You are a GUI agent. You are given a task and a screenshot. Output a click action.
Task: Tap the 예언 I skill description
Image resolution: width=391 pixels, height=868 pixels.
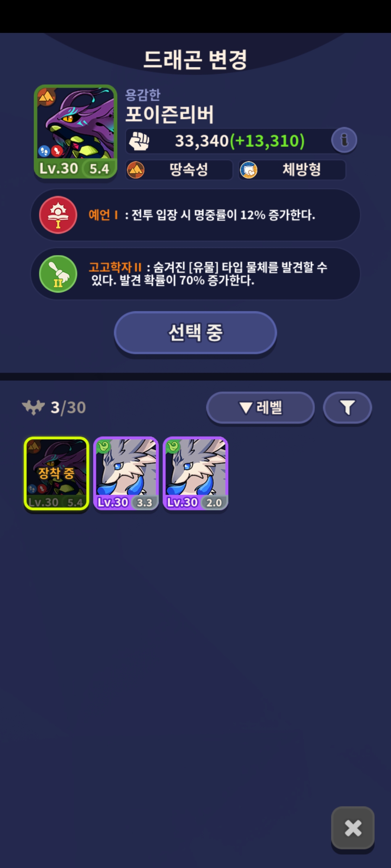[x=202, y=215]
